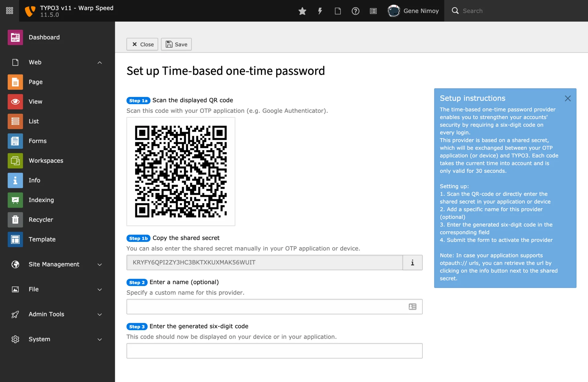588x382 pixels.
Task: Open the Forms module
Action: tap(38, 141)
